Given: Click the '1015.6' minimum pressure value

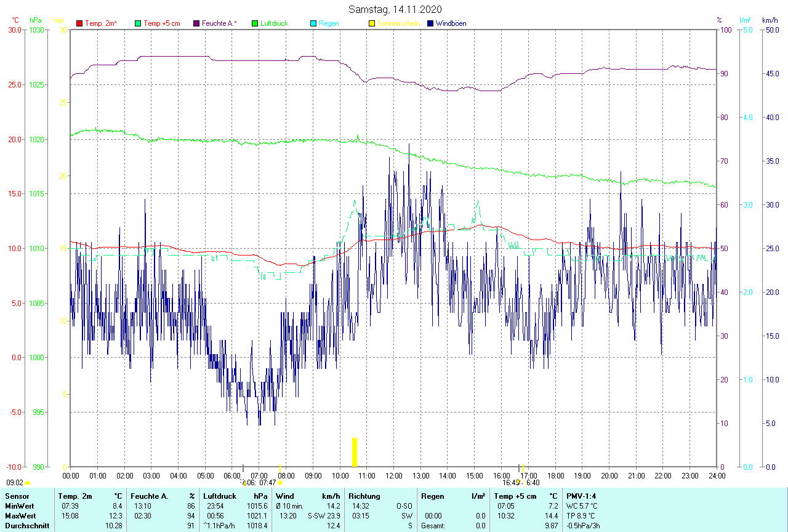Looking at the screenshot, I should point(257,506).
